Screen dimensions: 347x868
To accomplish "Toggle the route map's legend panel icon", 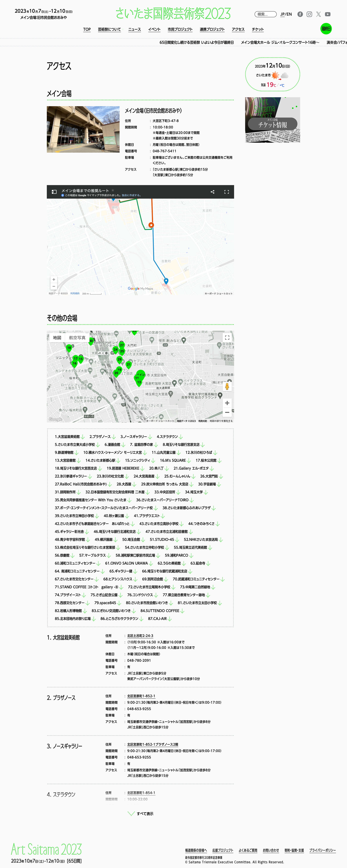I will click(54, 192).
